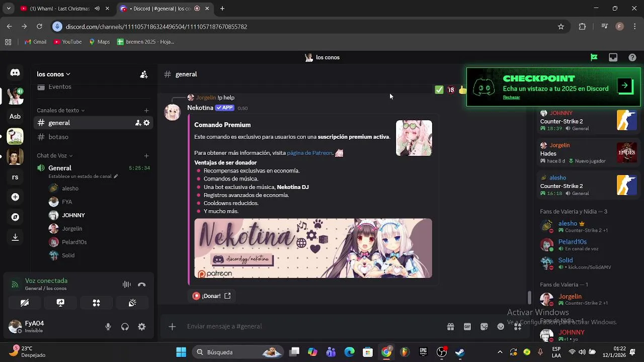The height and width of the screenshot is (362, 644).
Task: Add a text channel with plus icon
Action: pos(146,111)
